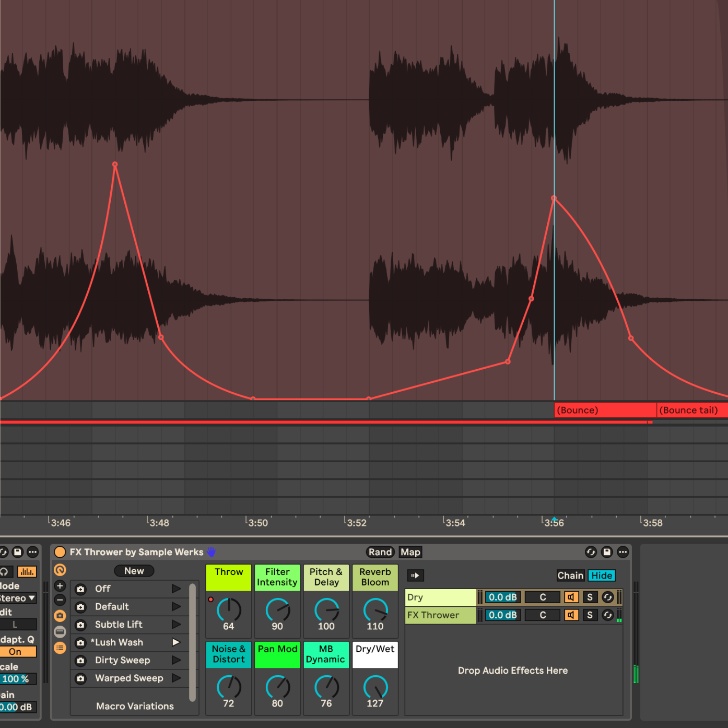
Task: Click the FX Thrower rack save preset icon
Action: click(x=607, y=552)
